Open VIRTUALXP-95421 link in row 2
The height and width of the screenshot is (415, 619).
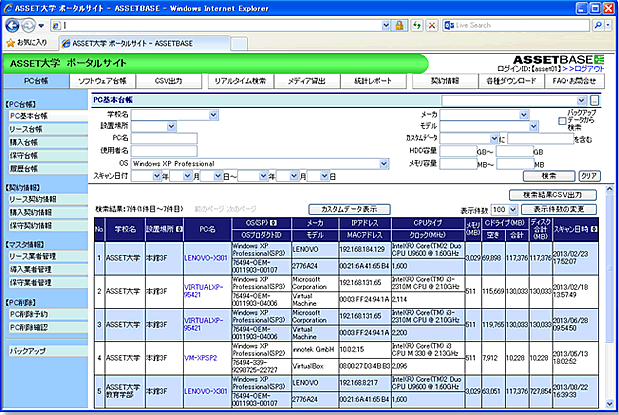point(204,291)
